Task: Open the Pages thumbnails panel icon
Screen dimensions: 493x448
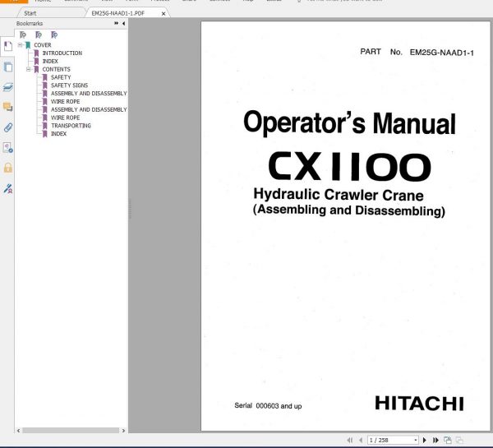Action: [8, 67]
